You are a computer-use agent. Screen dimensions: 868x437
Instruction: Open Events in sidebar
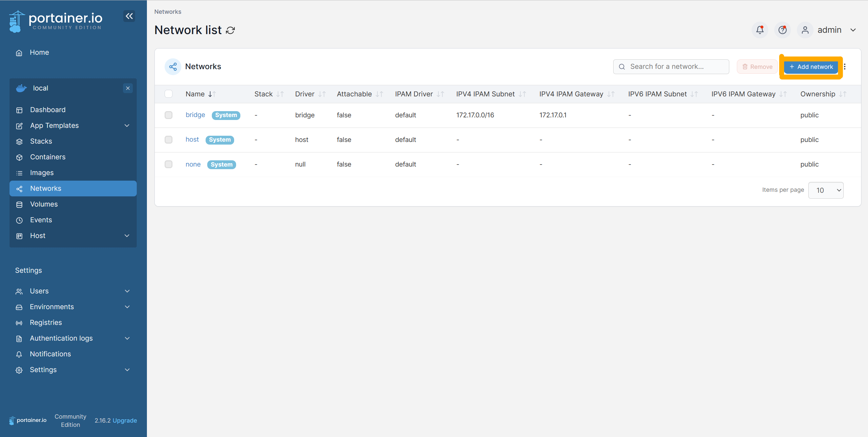(73, 220)
